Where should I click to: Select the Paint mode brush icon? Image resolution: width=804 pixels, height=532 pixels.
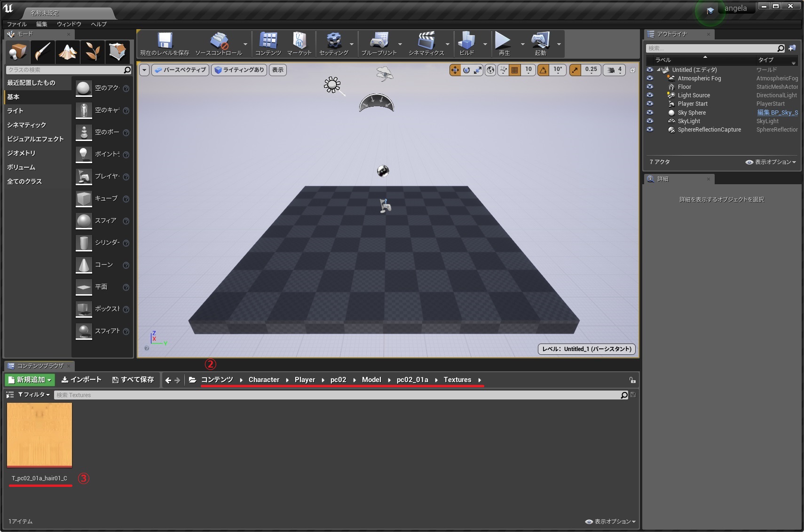(x=43, y=52)
